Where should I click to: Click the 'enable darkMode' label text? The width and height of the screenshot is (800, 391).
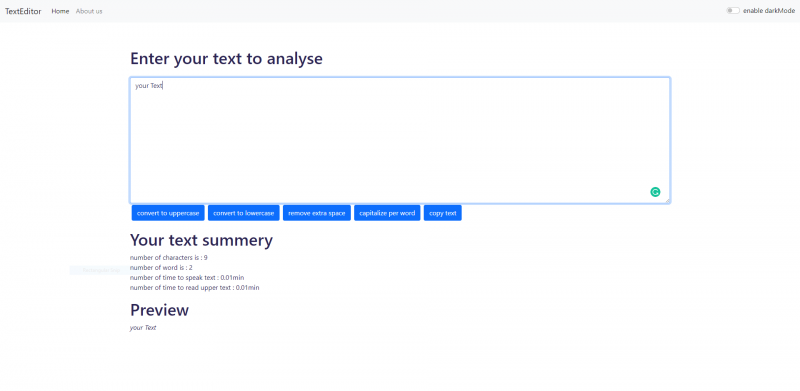tap(769, 11)
